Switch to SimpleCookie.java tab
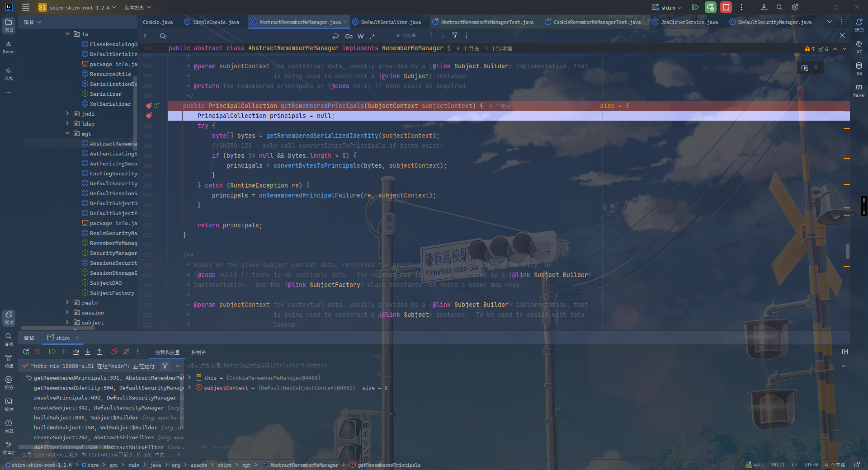The height and width of the screenshot is (470, 868). [x=212, y=22]
